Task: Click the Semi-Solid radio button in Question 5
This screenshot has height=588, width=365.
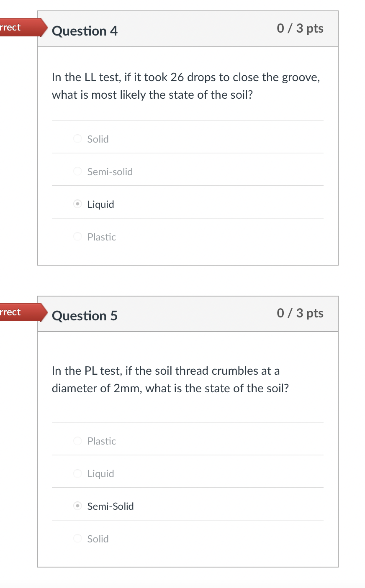Action: (x=77, y=506)
